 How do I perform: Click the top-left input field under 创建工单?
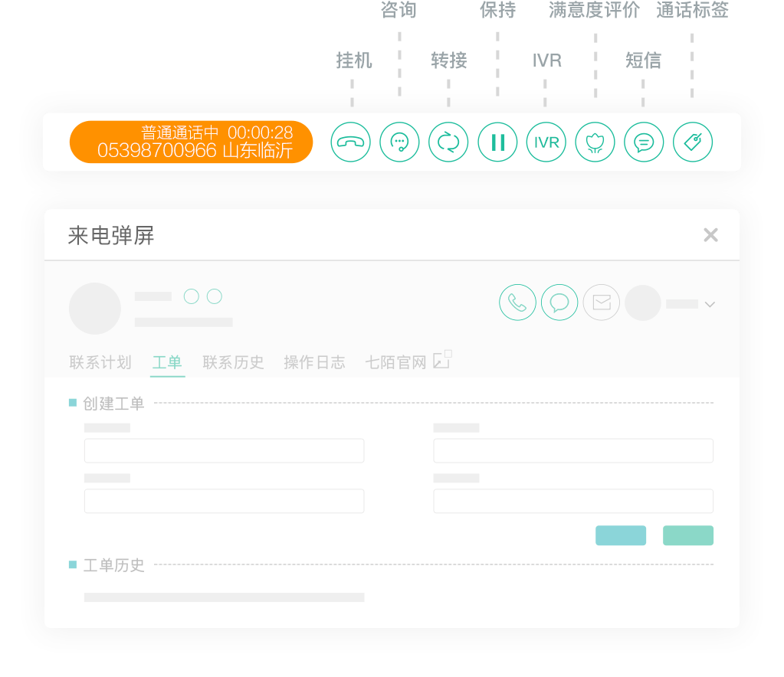tap(224, 450)
